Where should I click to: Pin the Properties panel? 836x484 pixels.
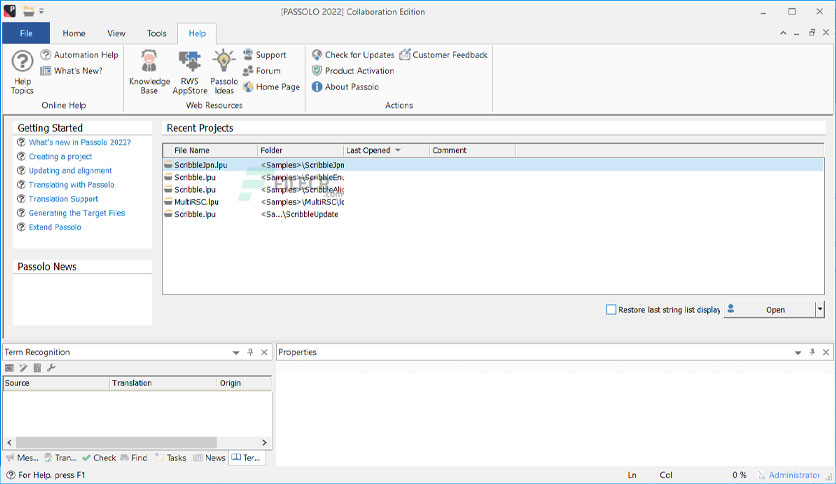pyautogui.click(x=812, y=352)
